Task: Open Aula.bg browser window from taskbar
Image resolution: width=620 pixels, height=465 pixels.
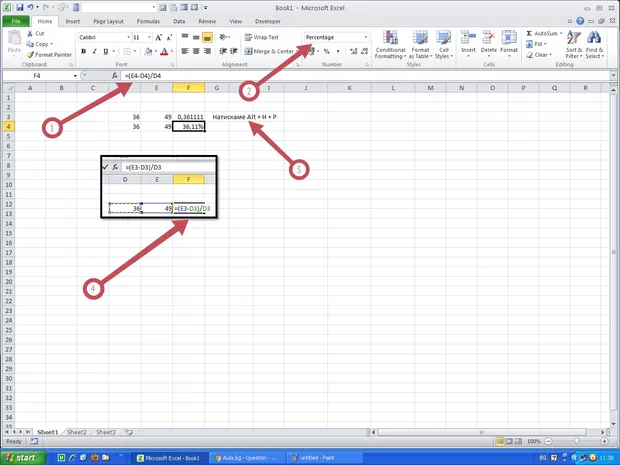Action: pyautogui.click(x=246, y=458)
